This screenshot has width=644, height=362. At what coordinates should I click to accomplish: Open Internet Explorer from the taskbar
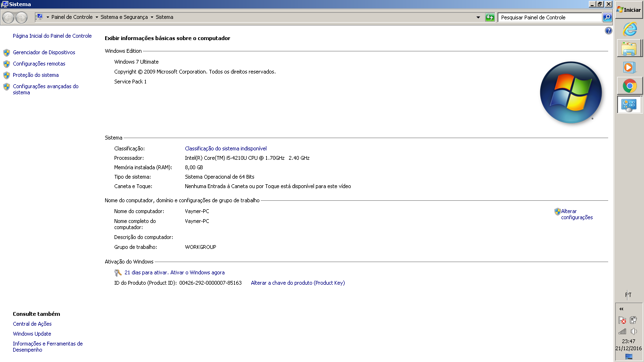629,29
